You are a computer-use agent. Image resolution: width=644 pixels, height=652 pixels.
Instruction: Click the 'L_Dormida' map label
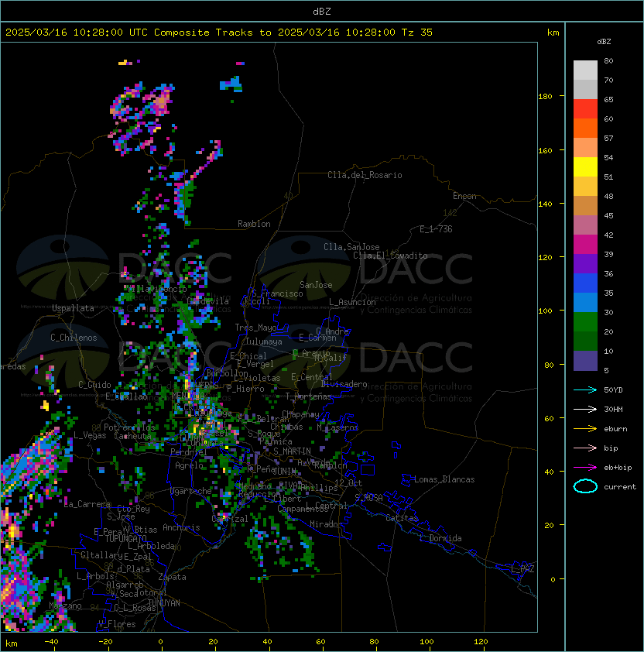pos(440,538)
